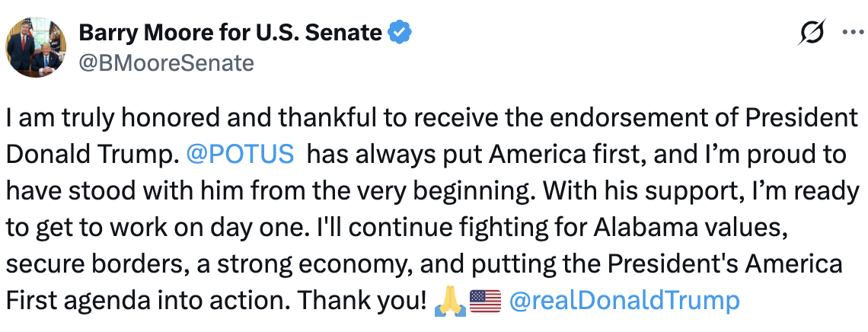Viewport: 868px width, 332px height.
Task: Click the blue verified checkmark badge
Action: 400,32
